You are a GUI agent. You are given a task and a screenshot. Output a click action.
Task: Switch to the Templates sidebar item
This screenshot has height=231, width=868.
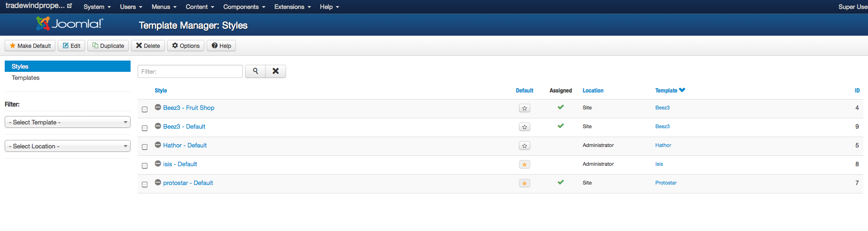[25, 77]
